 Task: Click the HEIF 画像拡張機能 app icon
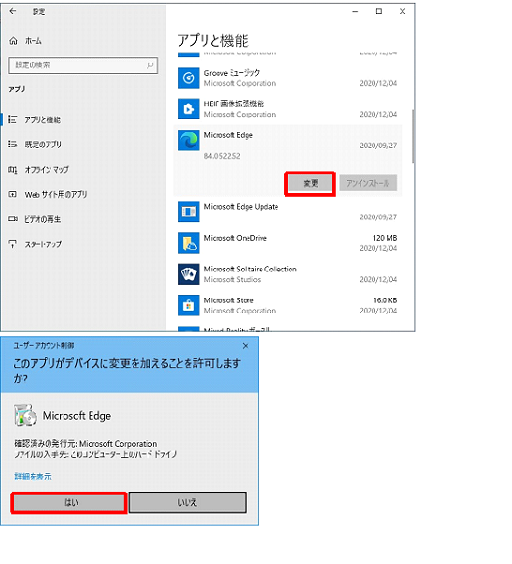(x=189, y=109)
